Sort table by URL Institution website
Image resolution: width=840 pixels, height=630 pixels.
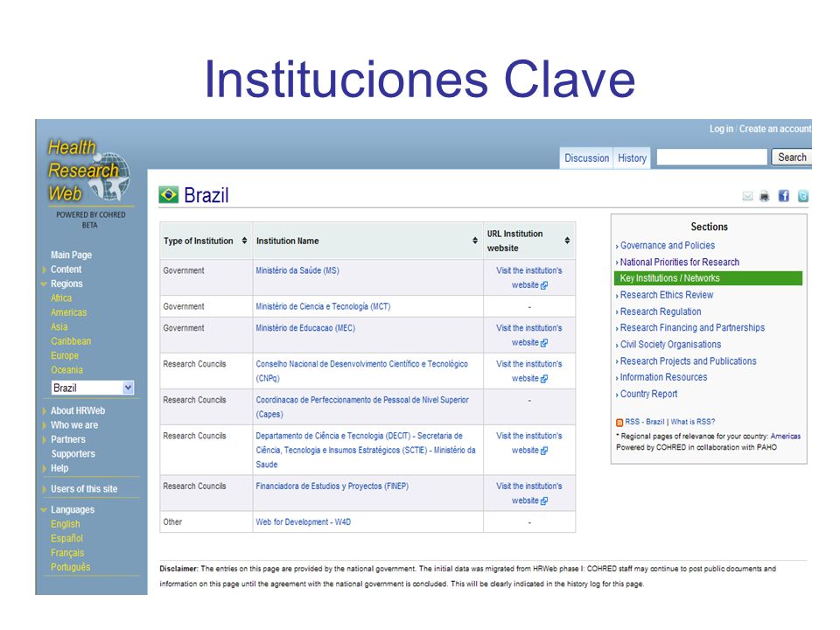(x=567, y=241)
